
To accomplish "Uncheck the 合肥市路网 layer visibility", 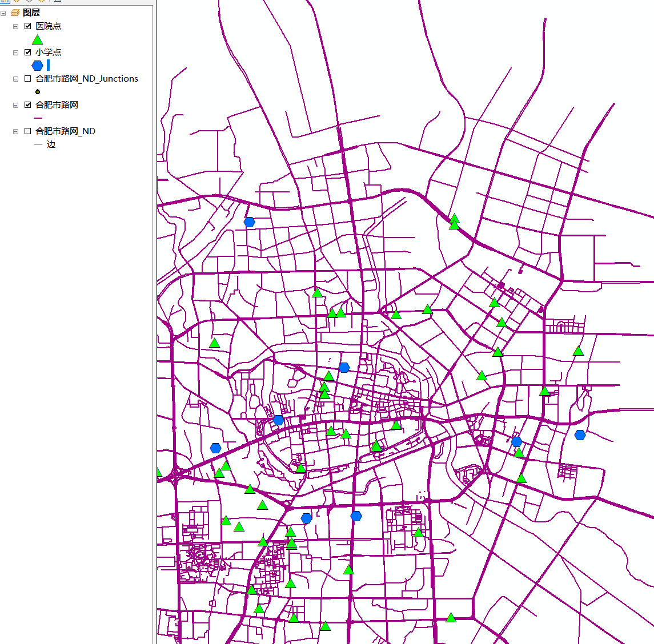I will 27,104.
